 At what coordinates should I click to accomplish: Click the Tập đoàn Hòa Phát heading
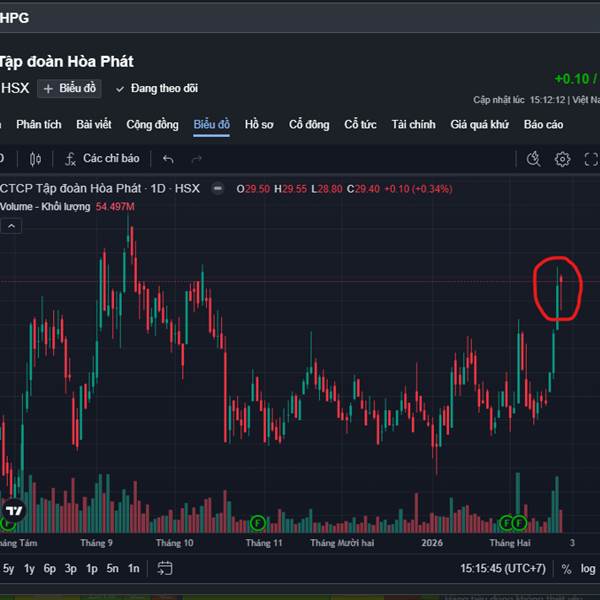pos(67,62)
